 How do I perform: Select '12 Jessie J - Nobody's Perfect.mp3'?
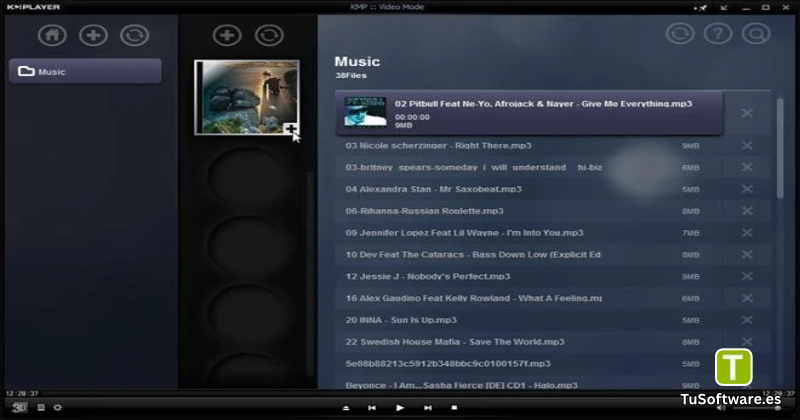[428, 276]
